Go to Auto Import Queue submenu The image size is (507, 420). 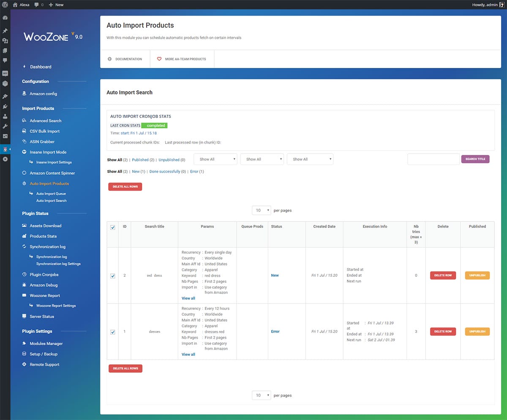(51, 194)
